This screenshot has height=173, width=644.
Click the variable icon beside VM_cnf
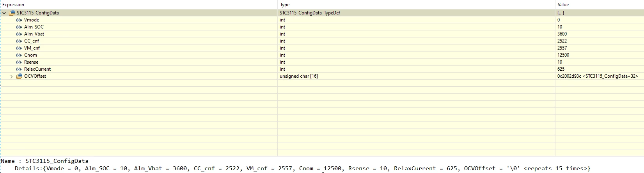19,48
